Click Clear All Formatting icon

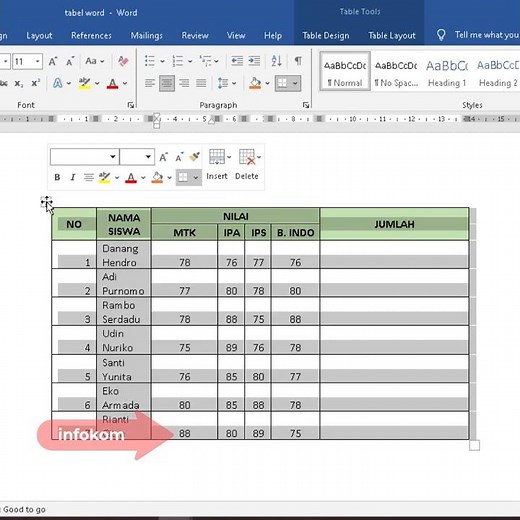[123, 61]
